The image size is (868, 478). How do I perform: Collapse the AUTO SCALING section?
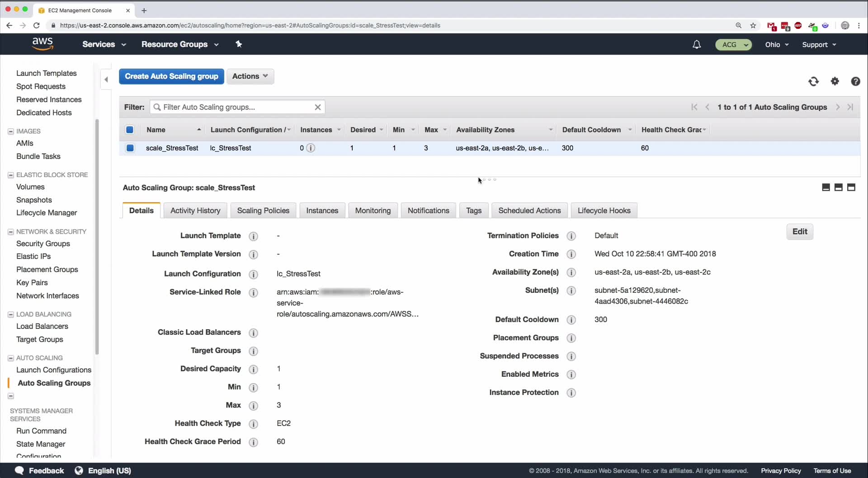(11, 358)
